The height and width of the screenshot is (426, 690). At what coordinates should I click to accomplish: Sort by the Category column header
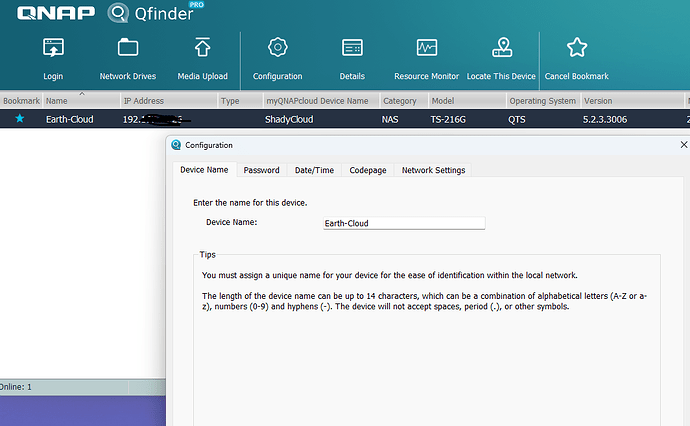point(404,101)
